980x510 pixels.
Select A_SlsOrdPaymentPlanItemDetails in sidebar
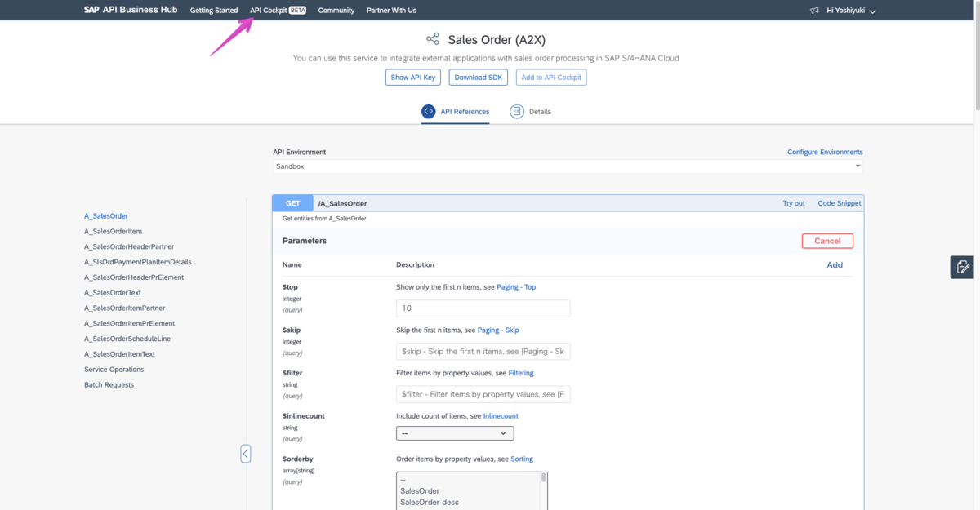(x=138, y=262)
